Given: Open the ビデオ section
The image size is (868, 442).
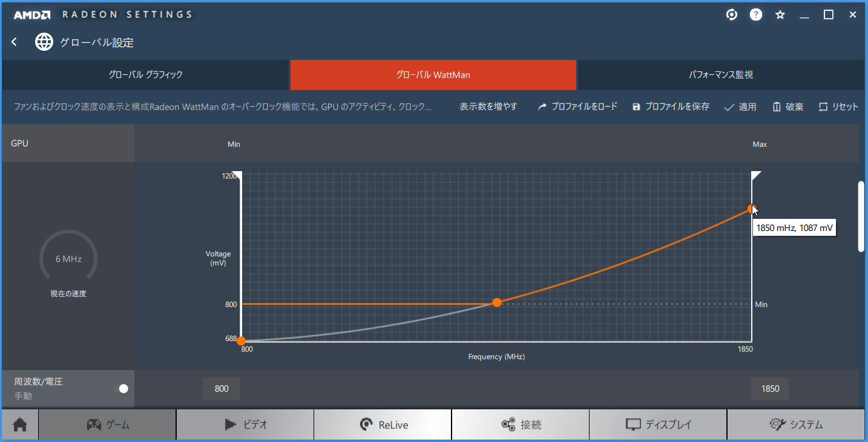Looking at the screenshot, I should pyautogui.click(x=245, y=424).
